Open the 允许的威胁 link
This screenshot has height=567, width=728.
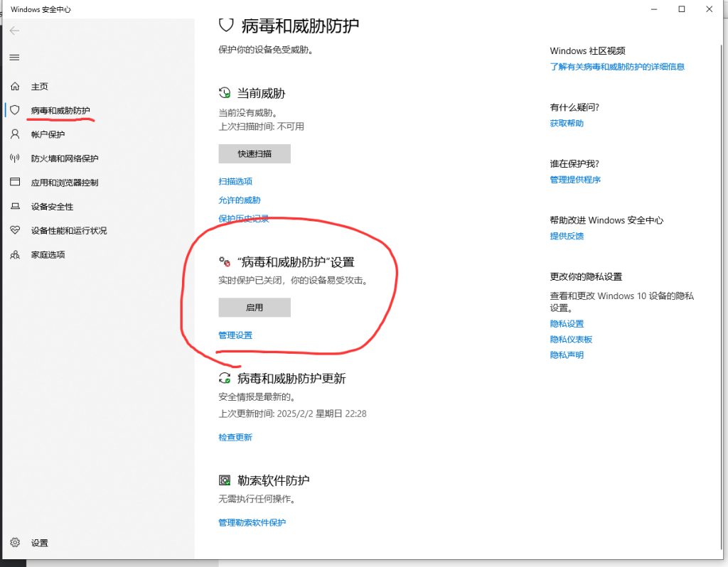point(240,200)
